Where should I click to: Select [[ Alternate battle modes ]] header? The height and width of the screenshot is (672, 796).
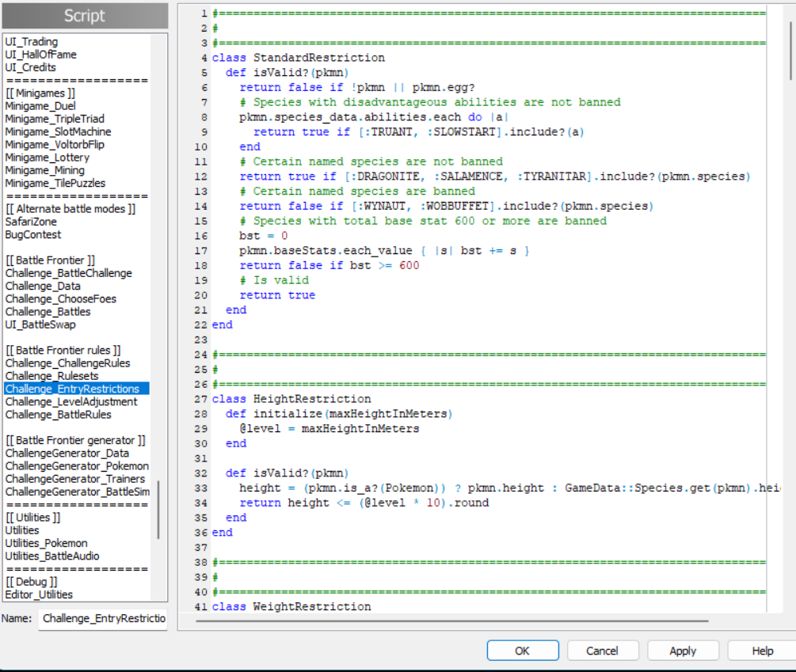tap(70, 209)
